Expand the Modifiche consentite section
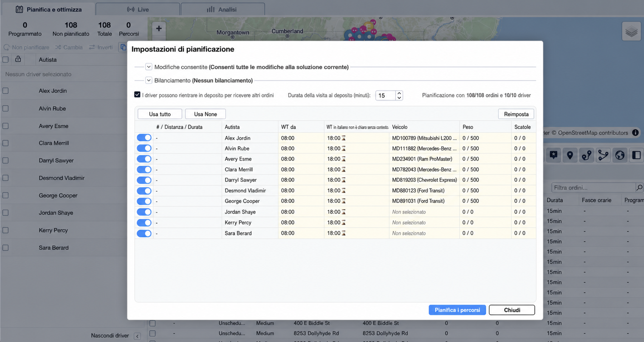 (x=149, y=67)
